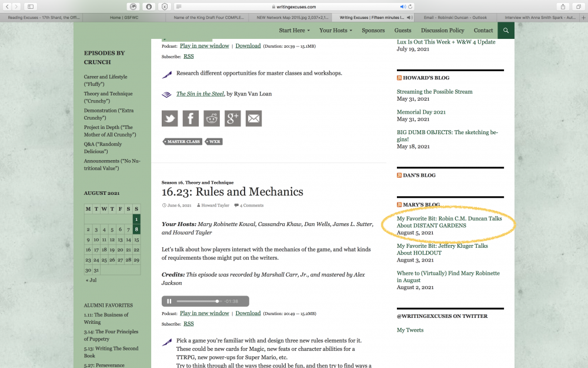Toggle the Safari sidebar button
The image size is (588, 368).
tap(31, 6)
